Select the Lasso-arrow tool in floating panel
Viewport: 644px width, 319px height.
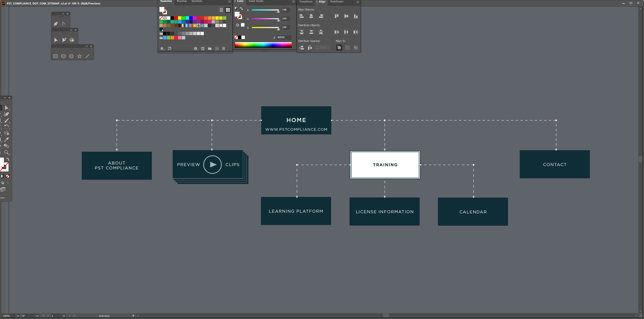72,40
